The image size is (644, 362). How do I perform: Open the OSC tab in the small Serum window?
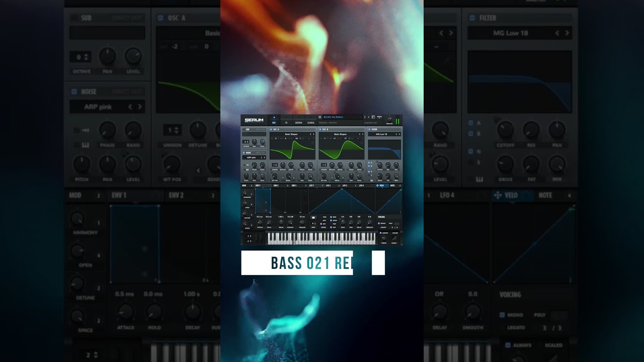[274, 120]
